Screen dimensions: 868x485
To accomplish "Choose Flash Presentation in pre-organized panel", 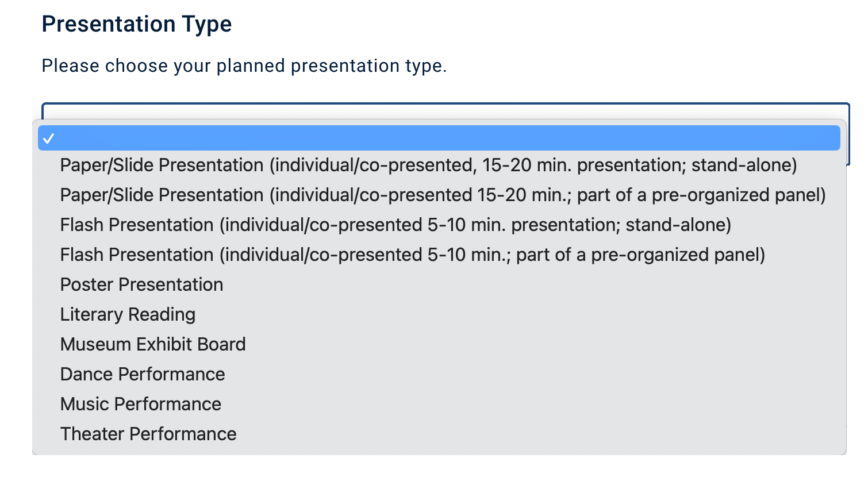I will coord(412,255).
